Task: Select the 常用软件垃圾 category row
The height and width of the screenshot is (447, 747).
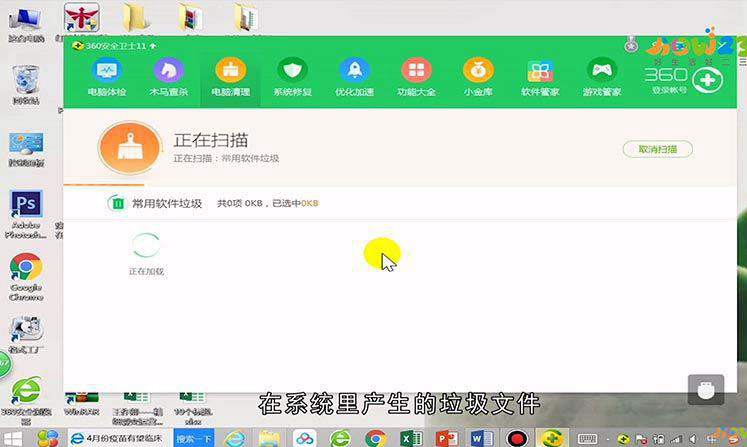Action: click(400, 203)
